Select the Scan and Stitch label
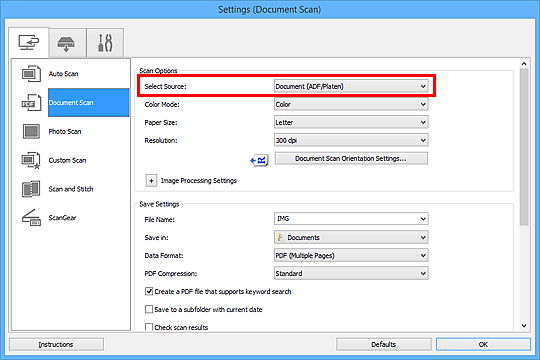Image resolution: width=540 pixels, height=360 pixels. click(71, 189)
